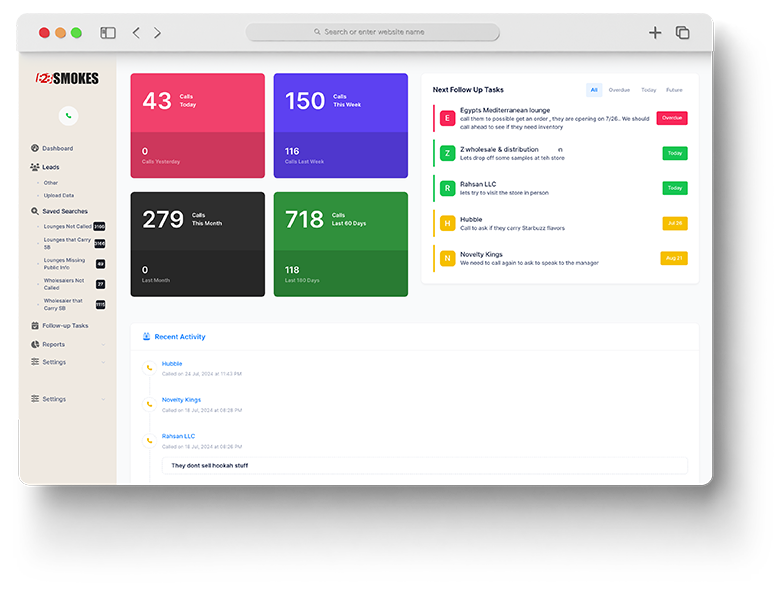Screen dimensions: 782x590
Task: Click the yellow N avatar for Novelty Kings
Action: [x=447, y=258]
